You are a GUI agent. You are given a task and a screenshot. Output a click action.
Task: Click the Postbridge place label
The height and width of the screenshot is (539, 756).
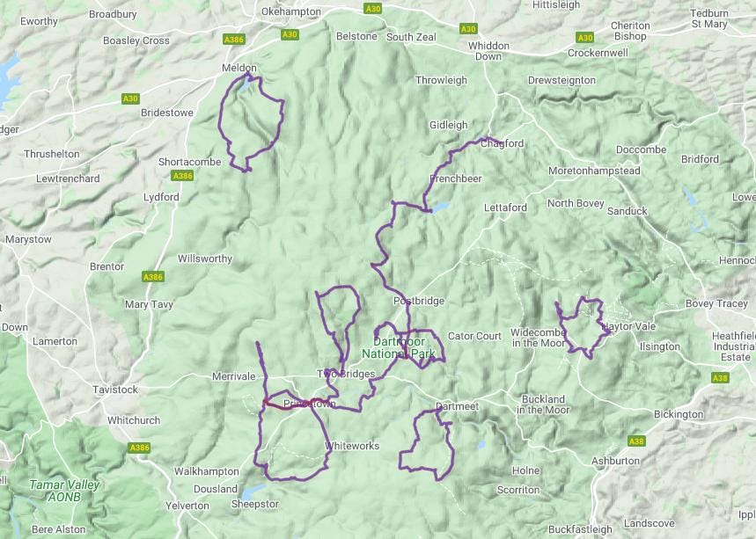click(x=419, y=301)
